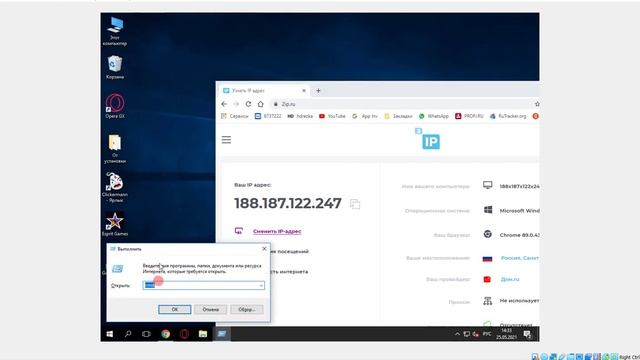This screenshot has width=640, height=360.
Task: Select the Chrome tab Узнать IP адрес
Action: tap(264, 91)
